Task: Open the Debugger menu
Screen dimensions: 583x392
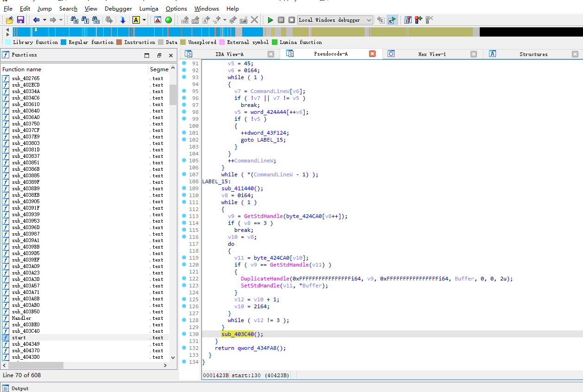Action: (x=118, y=8)
